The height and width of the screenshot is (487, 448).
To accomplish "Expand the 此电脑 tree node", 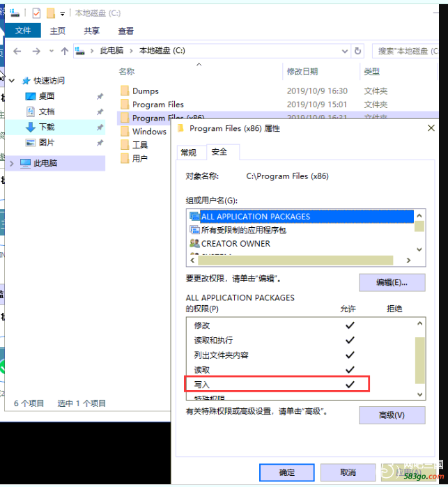I will [11, 163].
